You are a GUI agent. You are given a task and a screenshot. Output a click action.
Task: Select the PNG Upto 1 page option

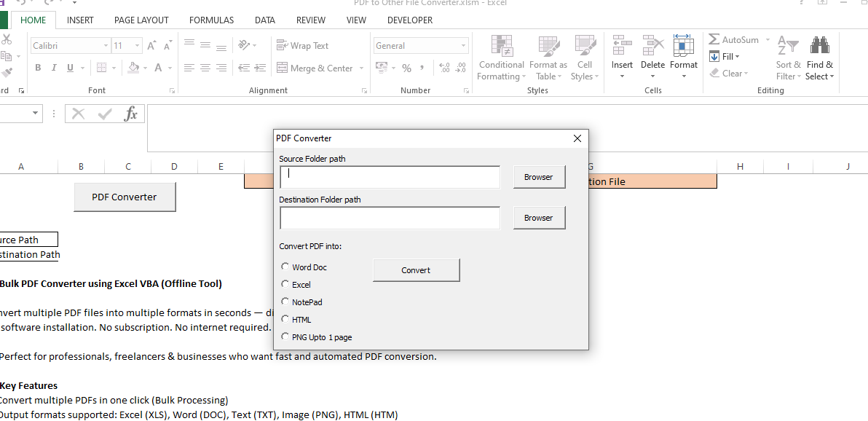pyautogui.click(x=285, y=337)
